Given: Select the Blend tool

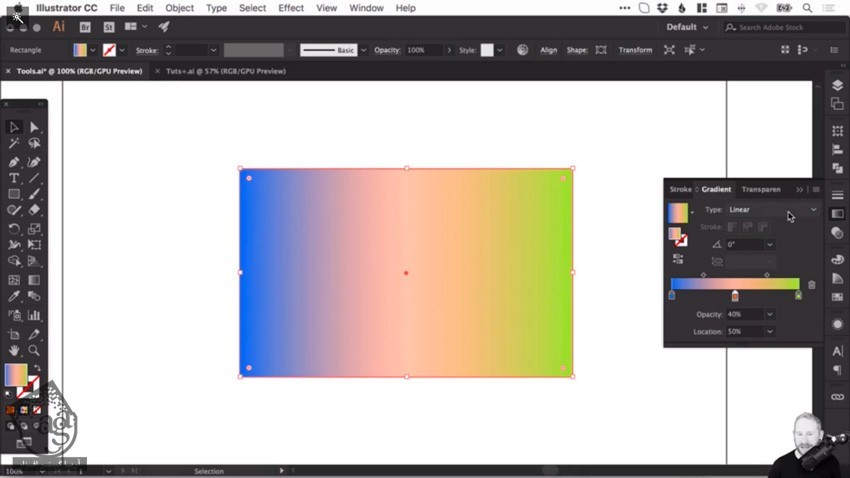Looking at the screenshot, I should [x=34, y=296].
